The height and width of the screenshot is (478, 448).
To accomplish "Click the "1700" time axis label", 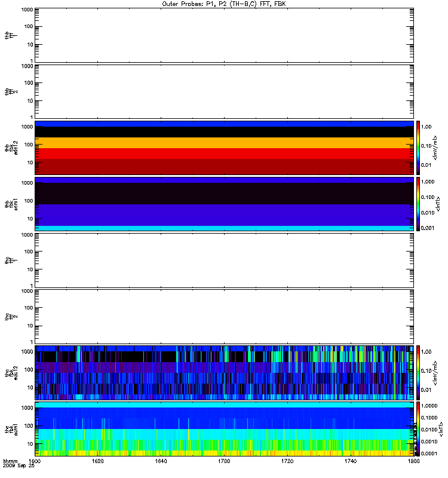I will (224, 461).
